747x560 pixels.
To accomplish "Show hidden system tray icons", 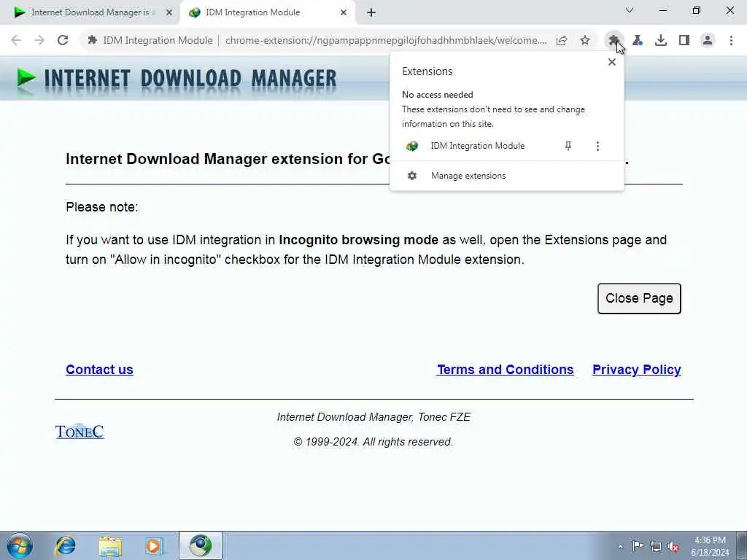I will [x=620, y=546].
